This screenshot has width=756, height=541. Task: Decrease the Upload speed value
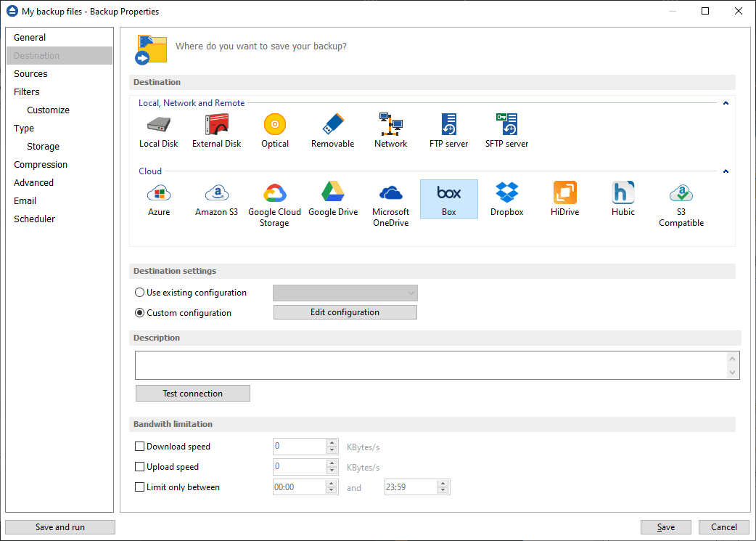(332, 471)
